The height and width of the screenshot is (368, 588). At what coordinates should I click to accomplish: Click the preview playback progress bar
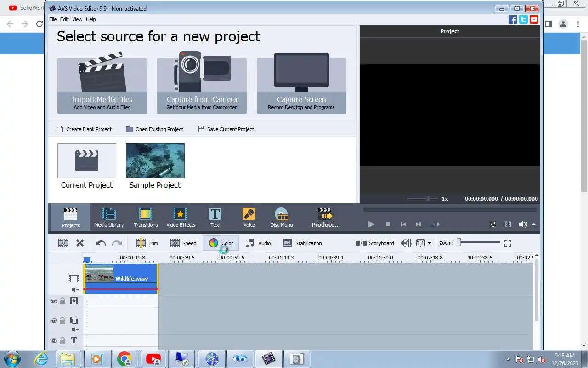click(x=449, y=210)
